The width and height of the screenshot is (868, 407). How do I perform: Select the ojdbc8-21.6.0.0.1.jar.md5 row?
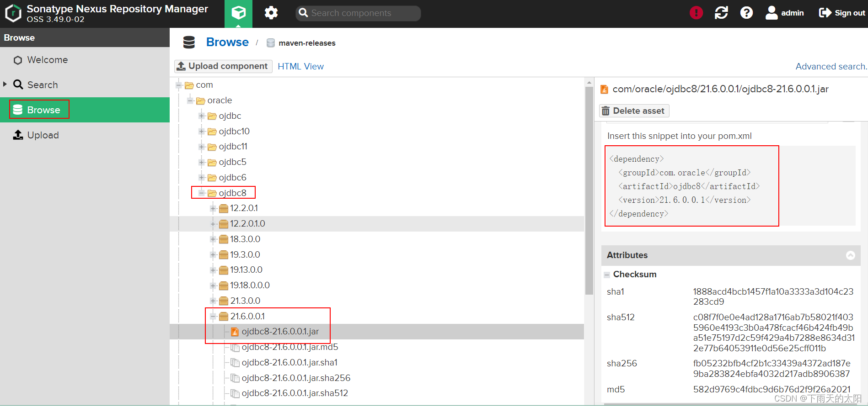click(377, 347)
